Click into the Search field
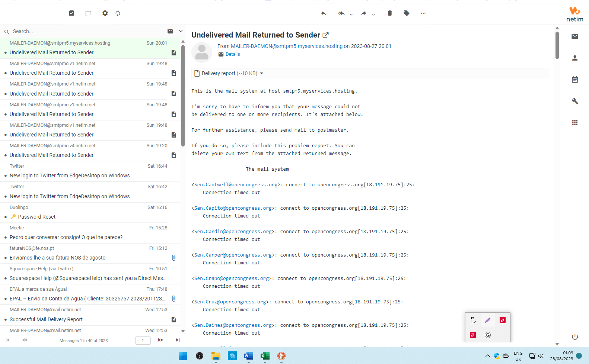Viewport: 589px width, 364px height. pos(87,31)
